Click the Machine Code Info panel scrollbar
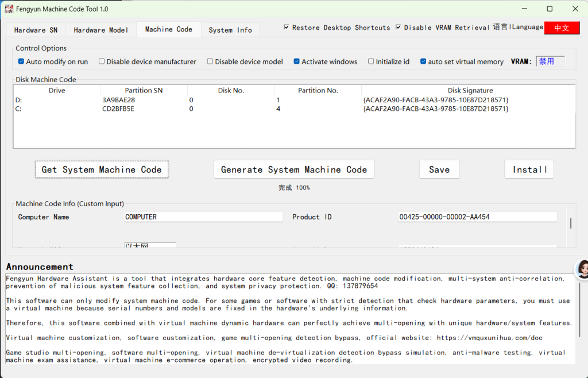Screen dimensions: 588x378 pyautogui.click(x=570, y=223)
